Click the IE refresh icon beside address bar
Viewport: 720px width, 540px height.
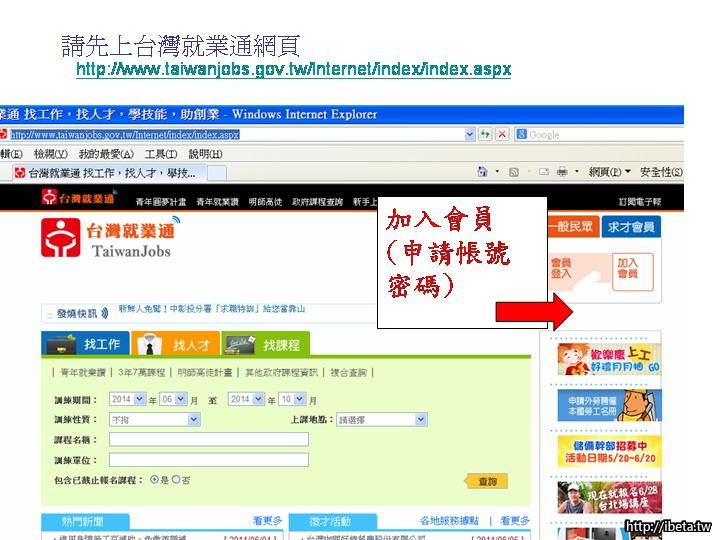click(485, 134)
